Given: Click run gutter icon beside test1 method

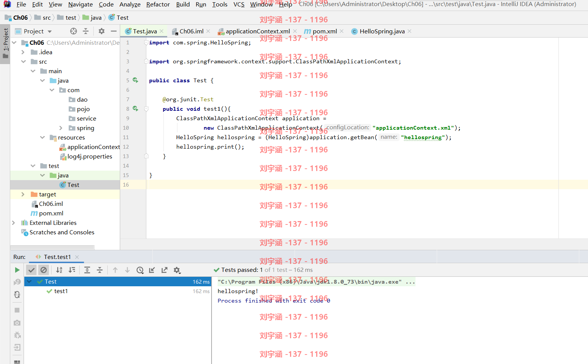Looking at the screenshot, I should (135, 109).
